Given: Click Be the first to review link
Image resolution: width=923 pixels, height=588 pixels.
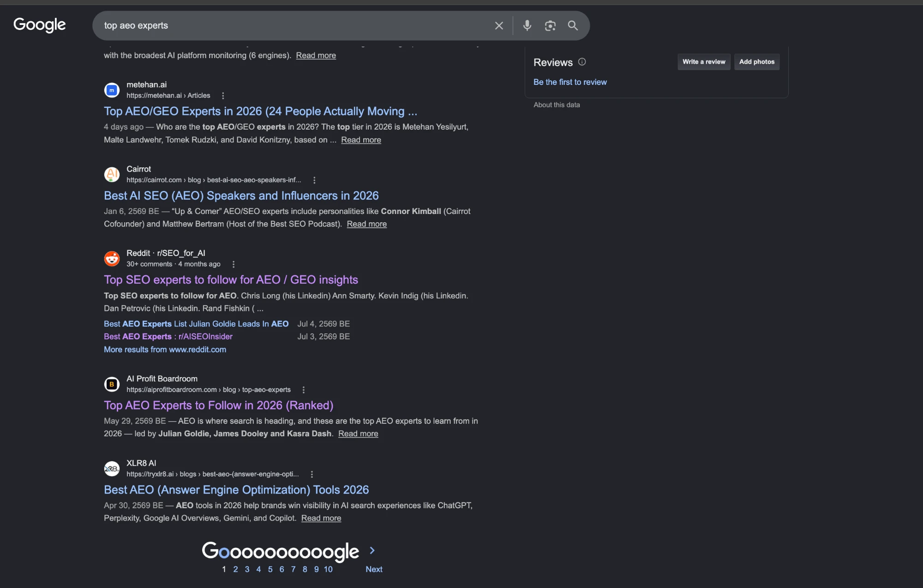Looking at the screenshot, I should [x=570, y=82].
